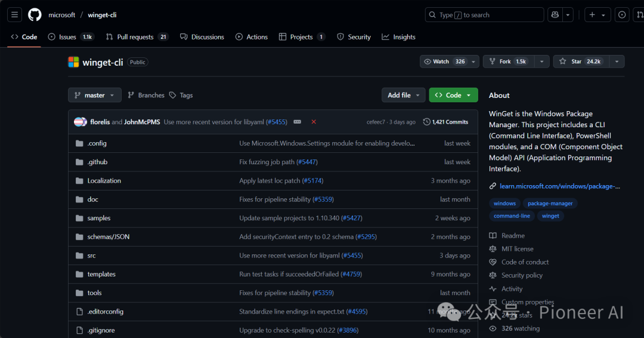Image resolution: width=644 pixels, height=338 pixels.
Task: Open the samples folder
Action: [x=99, y=218]
